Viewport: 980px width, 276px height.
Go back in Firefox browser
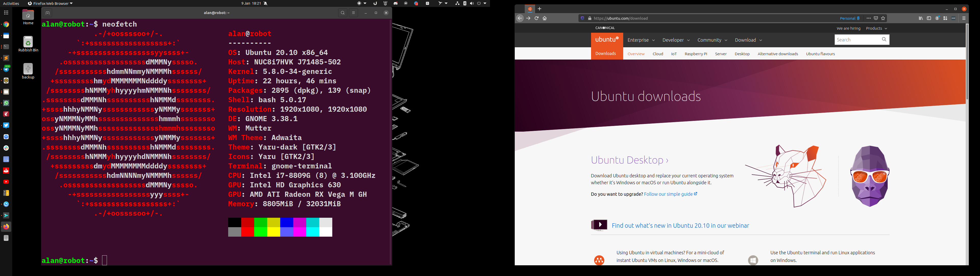520,18
